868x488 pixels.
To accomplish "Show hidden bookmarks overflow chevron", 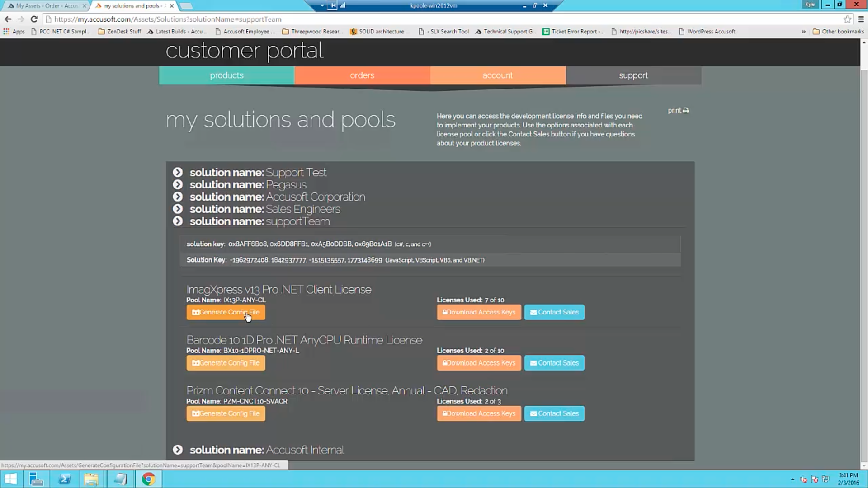I will (x=803, y=32).
